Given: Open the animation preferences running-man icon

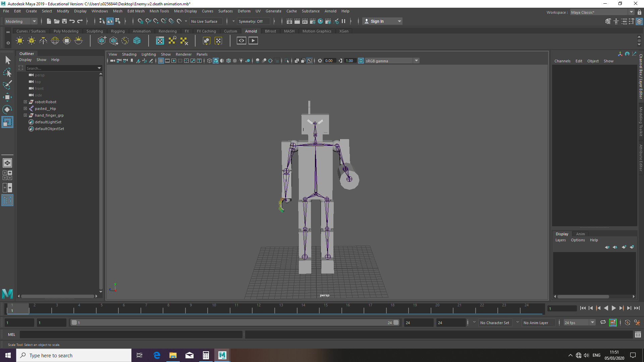Looking at the screenshot, I should coord(637,322).
